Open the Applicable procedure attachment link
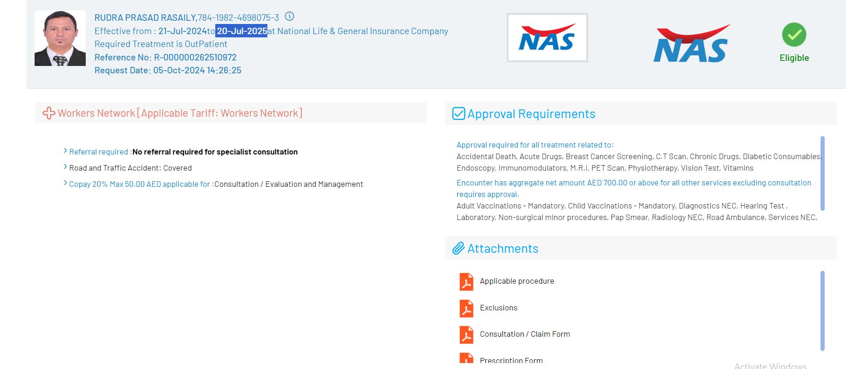This screenshot has height=369, width=868. coord(517,281)
